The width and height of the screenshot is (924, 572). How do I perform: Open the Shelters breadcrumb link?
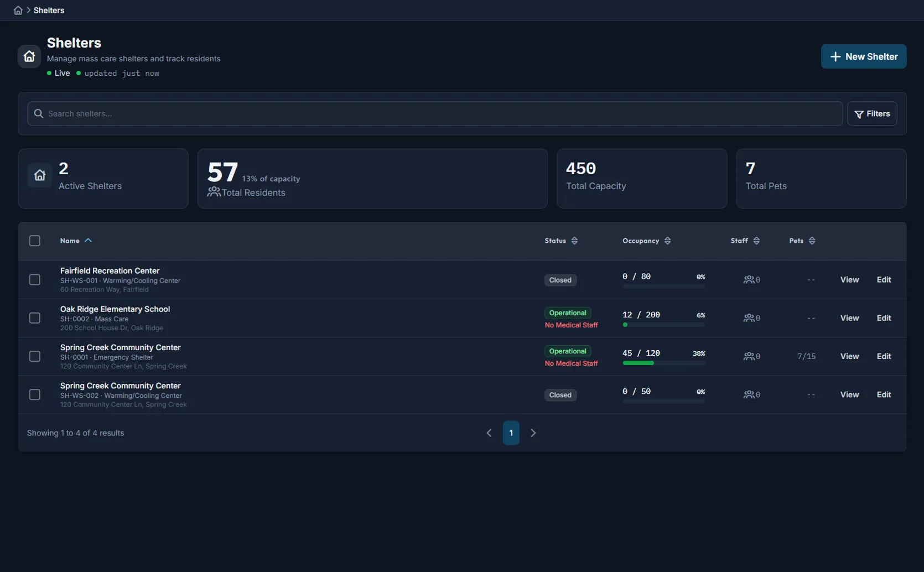pyautogui.click(x=49, y=11)
